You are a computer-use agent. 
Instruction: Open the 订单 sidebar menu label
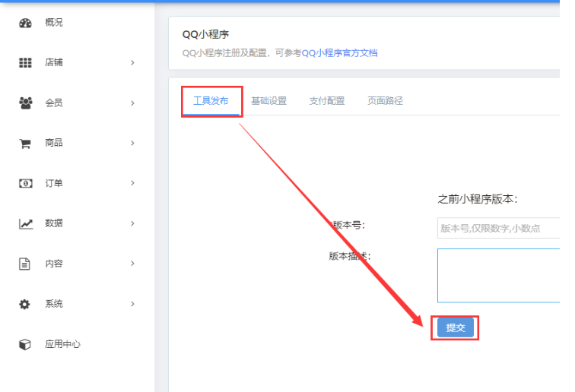54,183
